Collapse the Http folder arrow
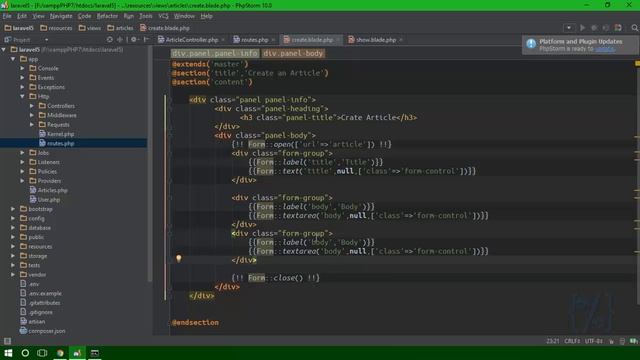The width and height of the screenshot is (640, 360). pos(23,96)
